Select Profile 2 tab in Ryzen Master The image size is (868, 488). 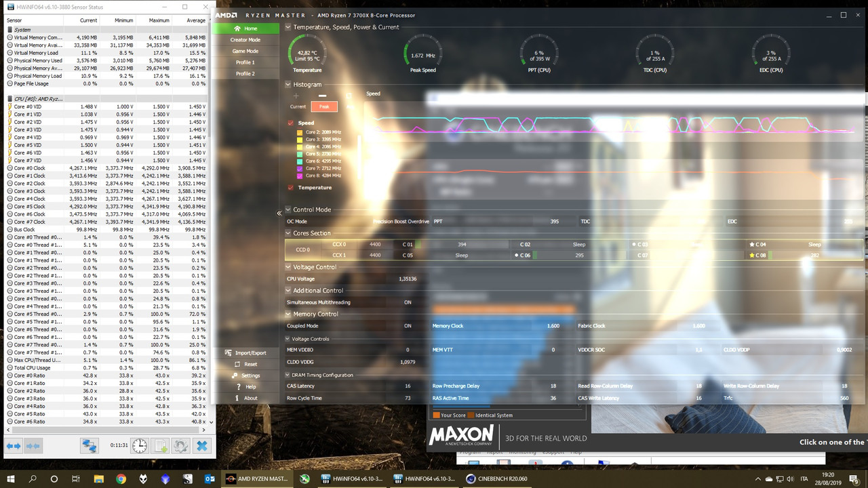pos(245,73)
